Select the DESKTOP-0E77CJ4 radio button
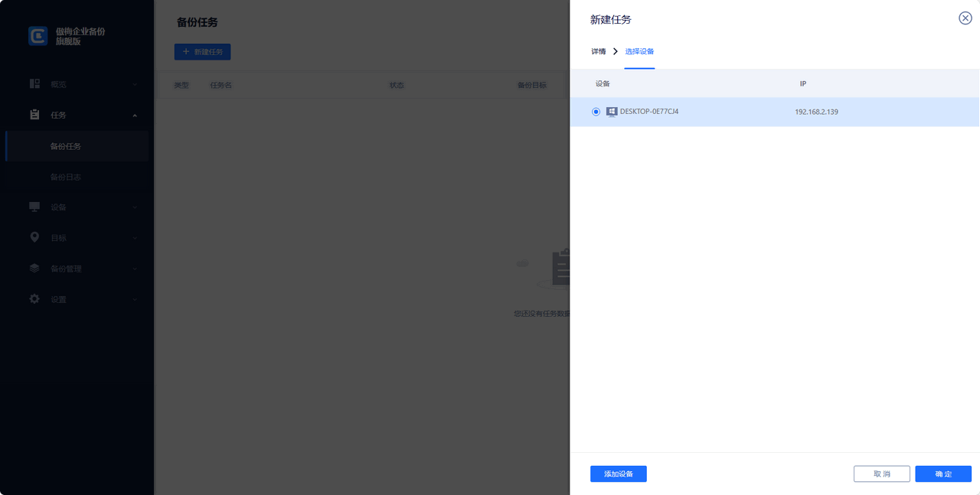The image size is (980, 495). tap(596, 112)
